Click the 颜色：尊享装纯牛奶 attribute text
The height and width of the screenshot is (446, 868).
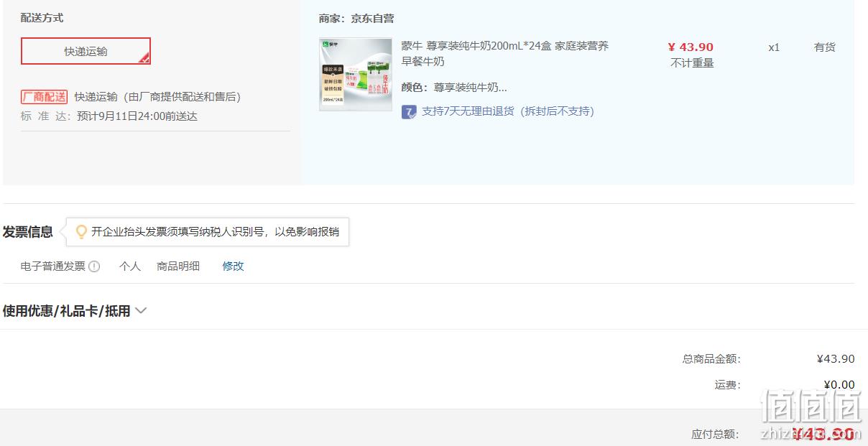454,88
